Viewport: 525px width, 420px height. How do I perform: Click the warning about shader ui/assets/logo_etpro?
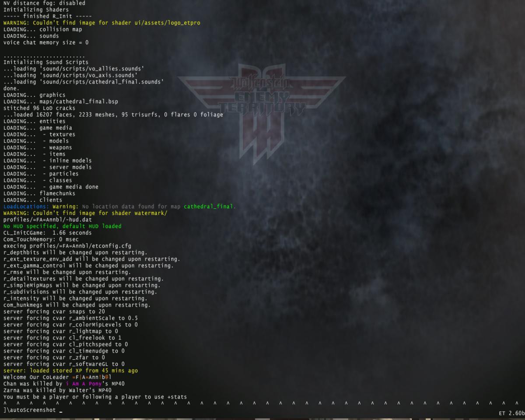(x=101, y=23)
